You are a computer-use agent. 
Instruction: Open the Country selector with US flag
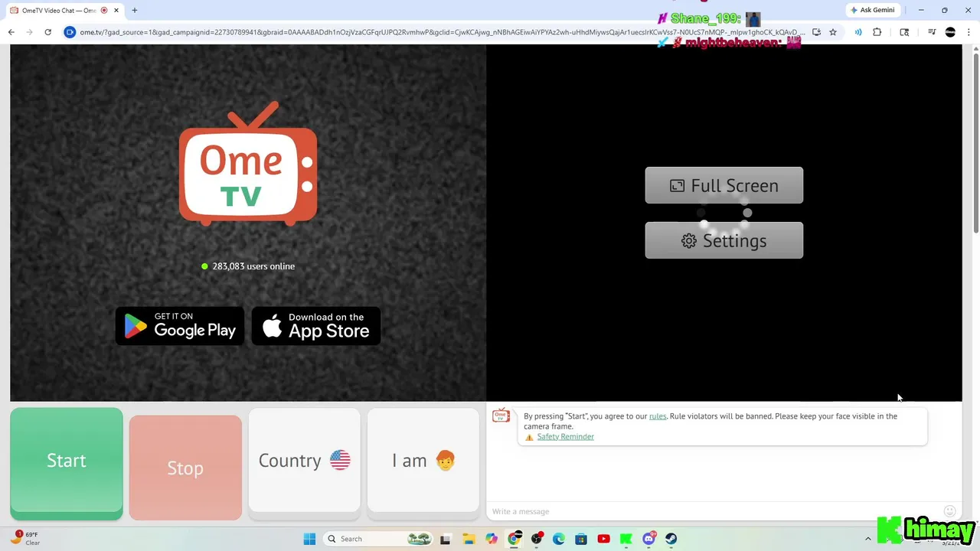(304, 460)
